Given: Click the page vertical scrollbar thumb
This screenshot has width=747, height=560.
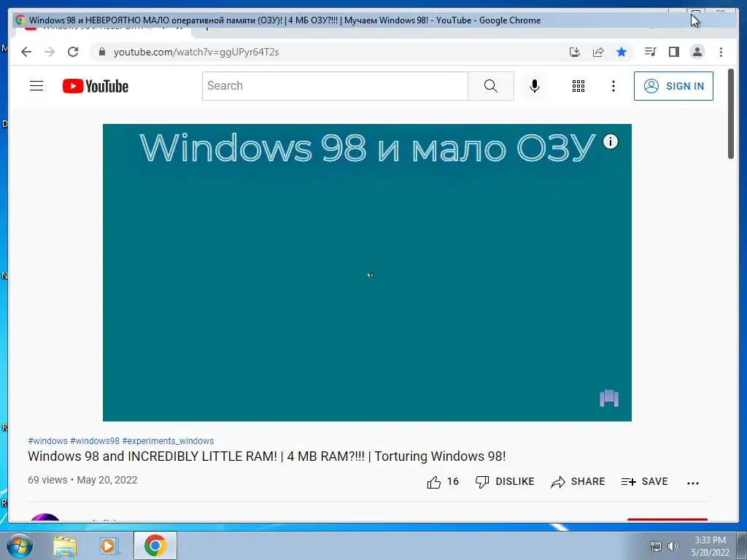Looking at the screenshot, I should click(x=731, y=114).
